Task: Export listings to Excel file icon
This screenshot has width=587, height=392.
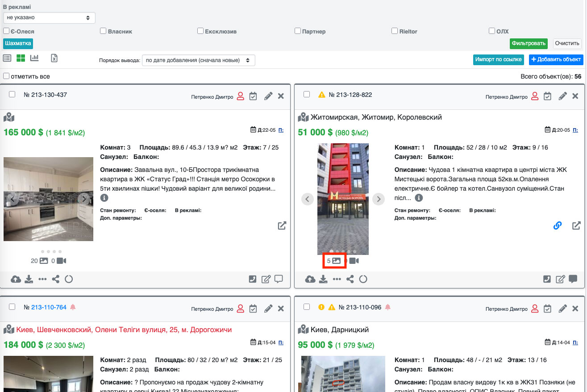Action: click(54, 58)
